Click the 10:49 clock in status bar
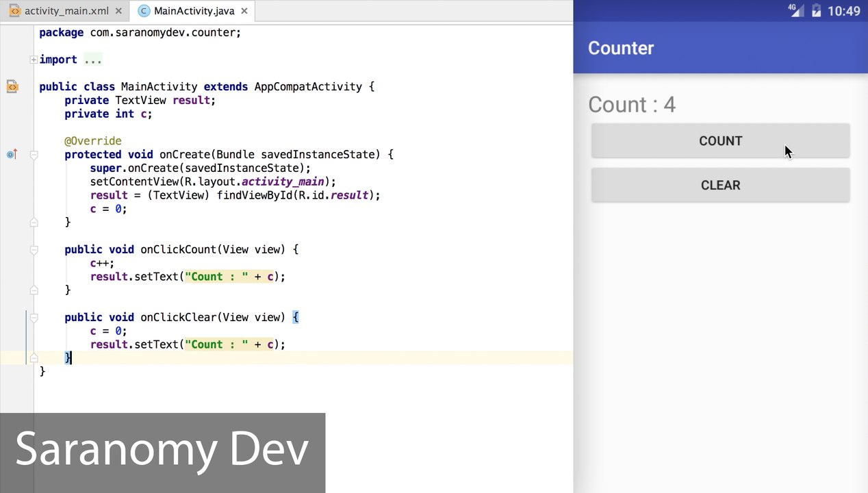868x493 pixels. coord(844,11)
